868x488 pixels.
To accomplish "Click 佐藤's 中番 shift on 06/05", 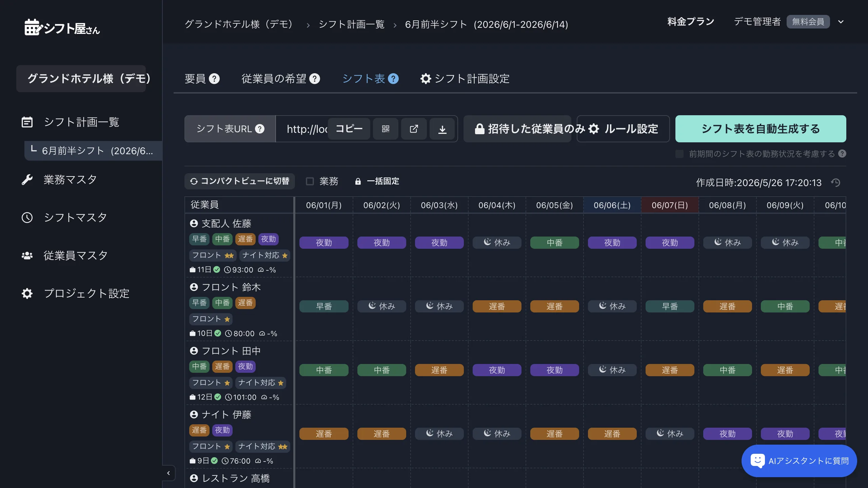I will 554,243.
